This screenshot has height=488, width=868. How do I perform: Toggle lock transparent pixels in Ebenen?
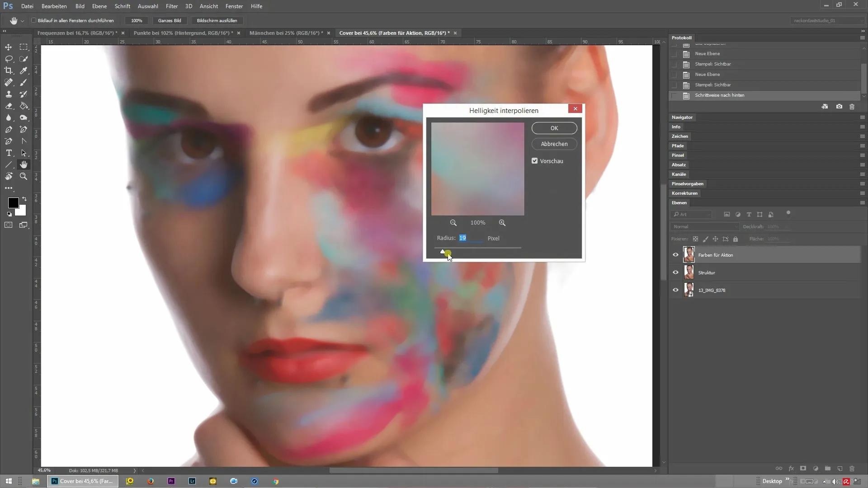(x=695, y=239)
